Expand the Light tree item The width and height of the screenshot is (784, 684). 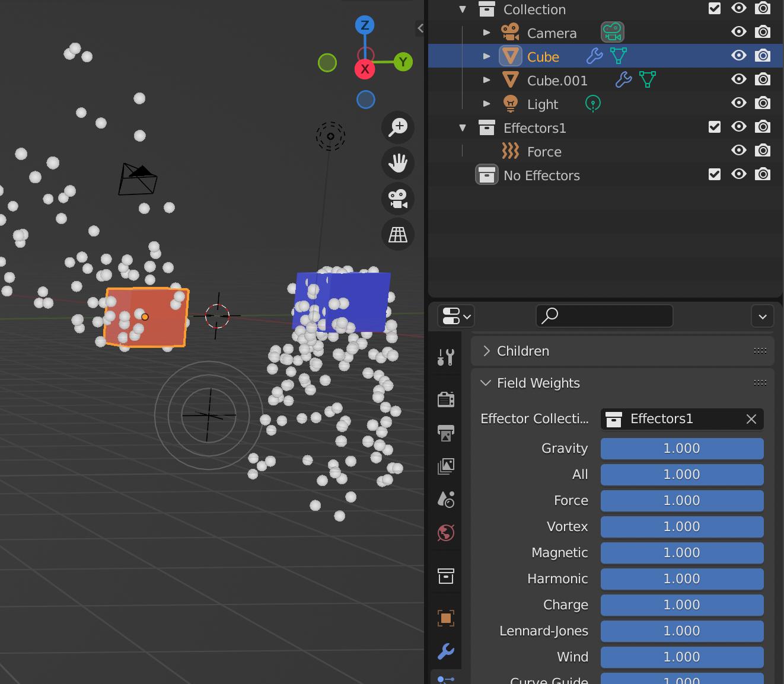point(487,104)
